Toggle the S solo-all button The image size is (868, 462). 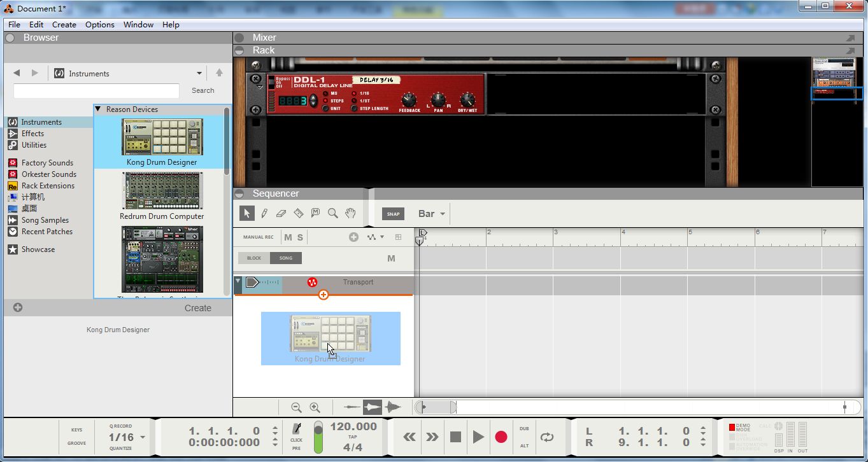coord(300,237)
